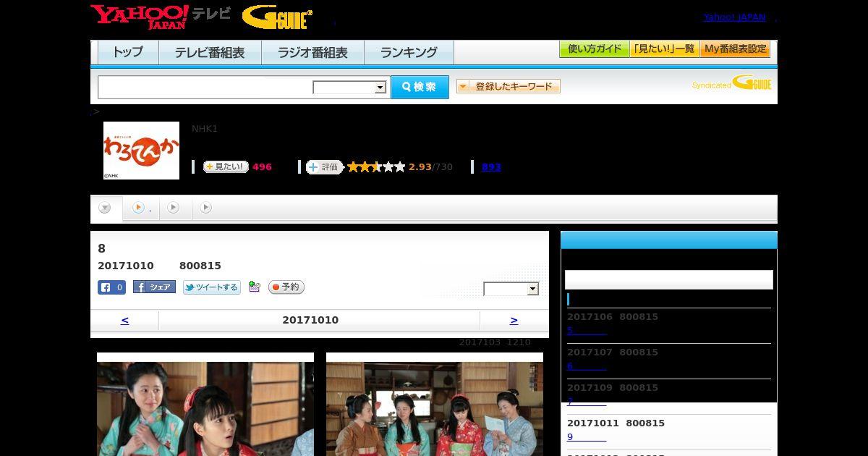Screen dimensions: 868x456
Task: Open episode 9 link in sidebar
Action: coord(587,436)
